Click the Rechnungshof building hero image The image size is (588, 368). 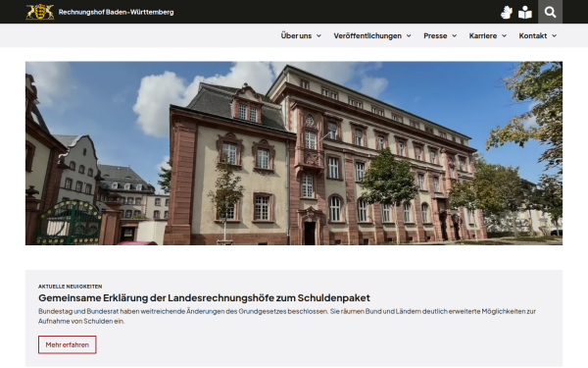click(294, 153)
